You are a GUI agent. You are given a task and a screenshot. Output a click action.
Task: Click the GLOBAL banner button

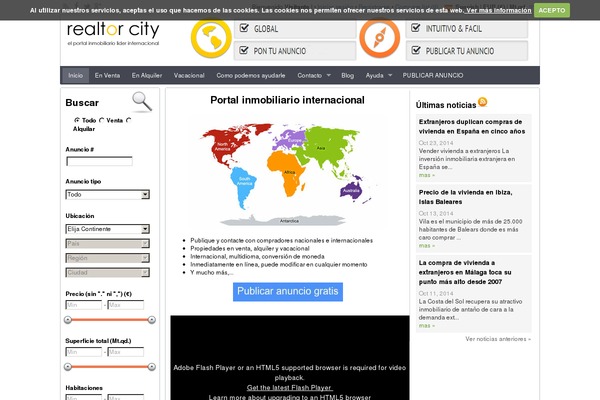point(295,29)
